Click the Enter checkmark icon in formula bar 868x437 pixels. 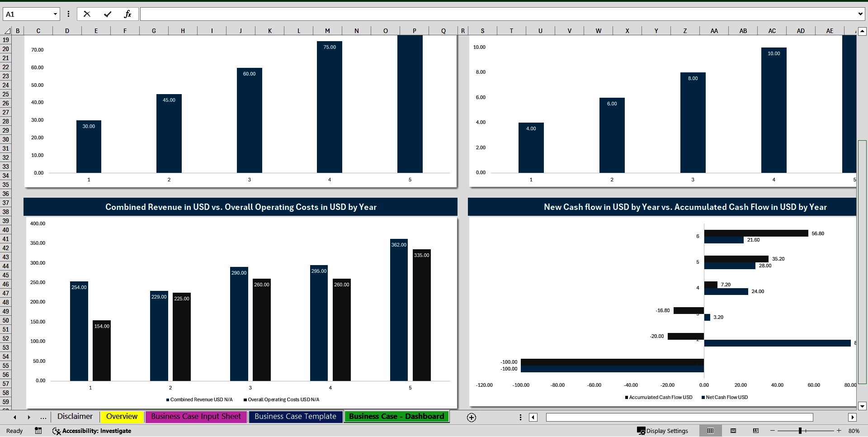click(x=107, y=14)
